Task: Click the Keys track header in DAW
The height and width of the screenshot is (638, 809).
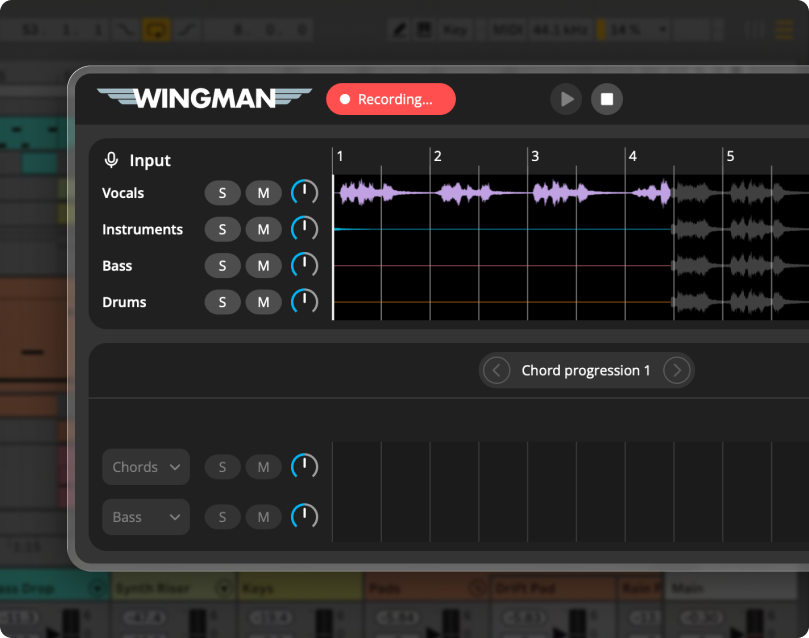Action: [300, 588]
